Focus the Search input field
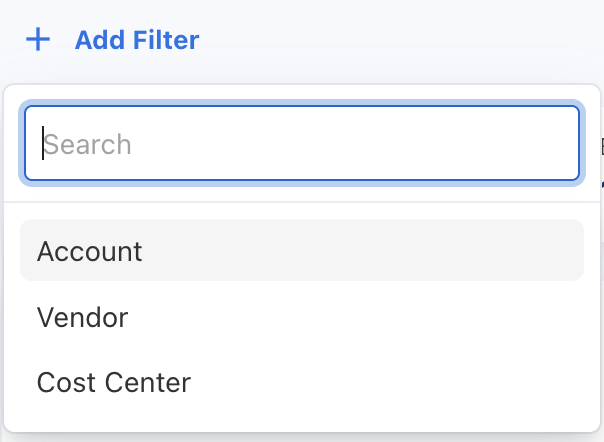Image resolution: width=604 pixels, height=442 pixels. 301,144
